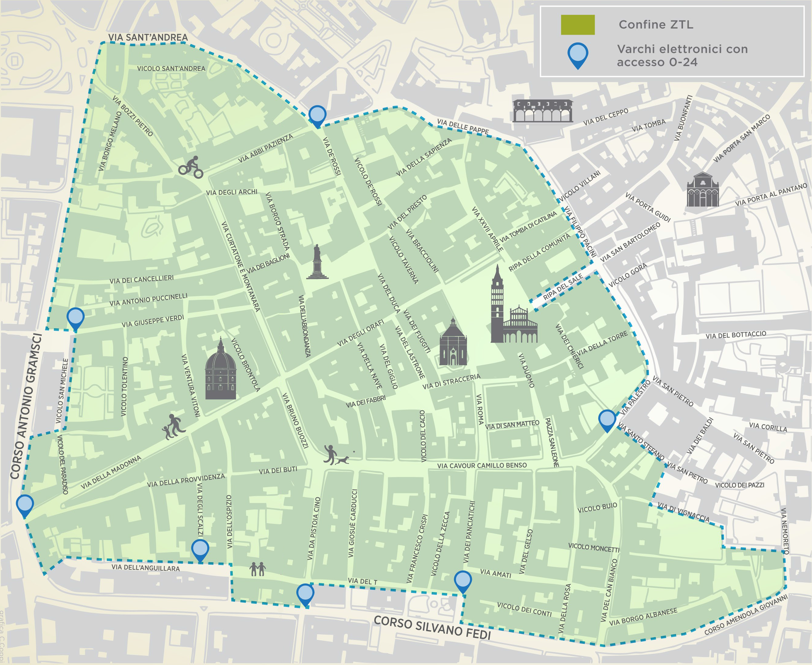The height and width of the screenshot is (665, 812).
Task: Click the 'VIA AMATI' label
Action: point(496,573)
